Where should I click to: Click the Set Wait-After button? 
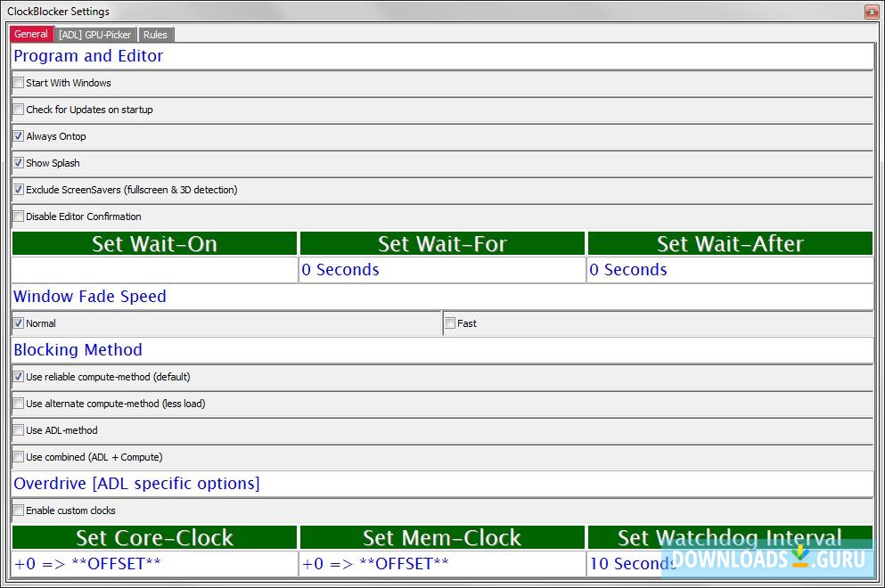tap(730, 243)
